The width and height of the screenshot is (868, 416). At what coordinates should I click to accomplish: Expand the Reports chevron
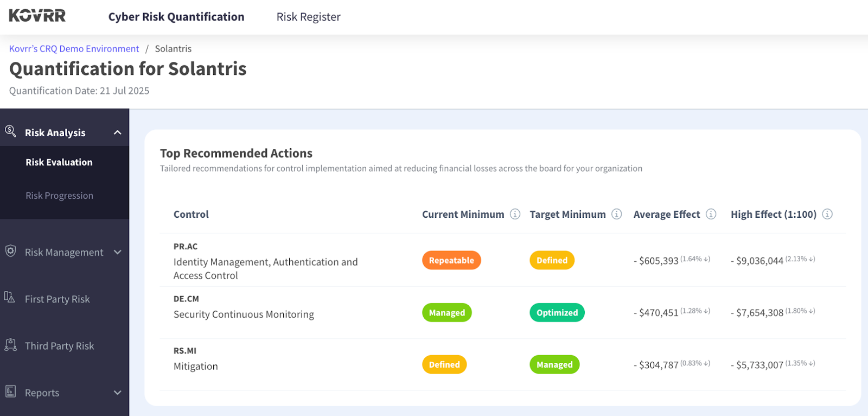(x=117, y=393)
